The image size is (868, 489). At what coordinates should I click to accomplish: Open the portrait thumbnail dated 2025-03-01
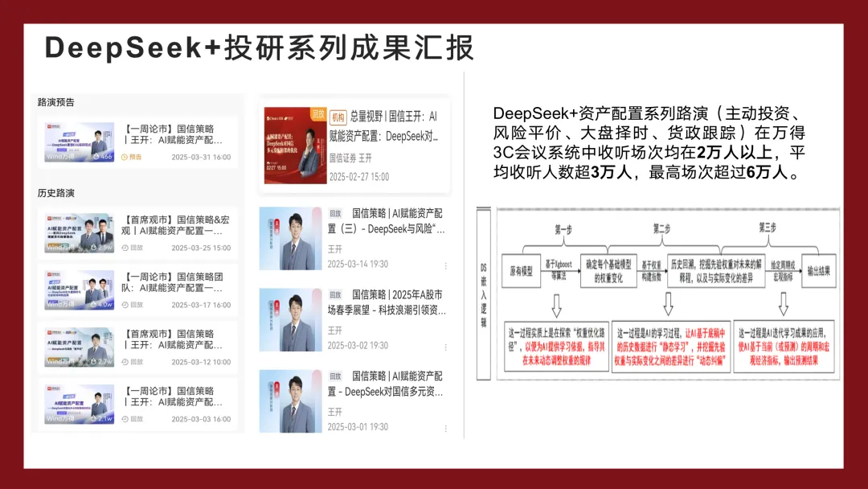pyautogui.click(x=291, y=401)
